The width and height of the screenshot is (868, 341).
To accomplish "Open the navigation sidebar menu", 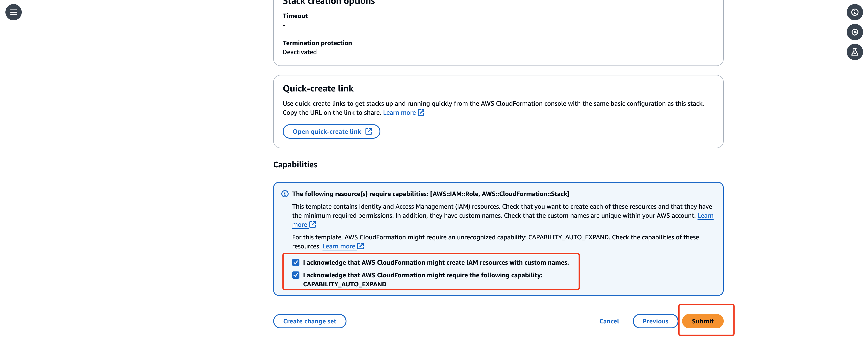I will (x=13, y=12).
